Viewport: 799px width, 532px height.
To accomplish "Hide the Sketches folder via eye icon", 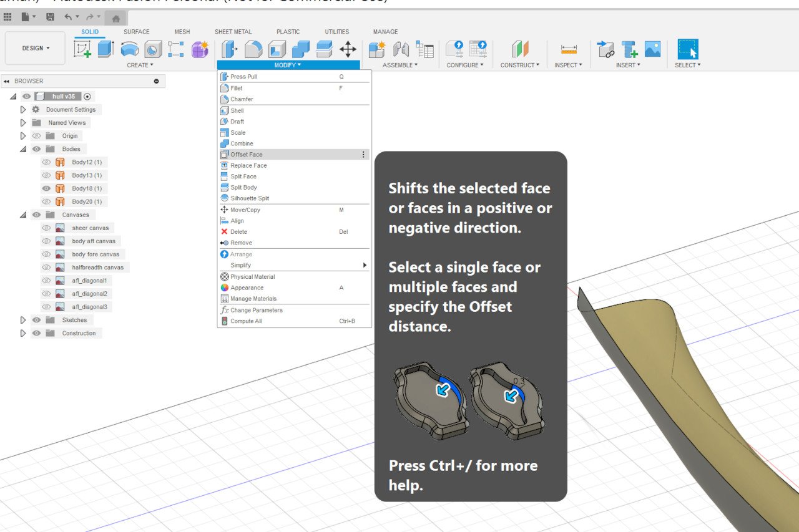I will (x=36, y=320).
